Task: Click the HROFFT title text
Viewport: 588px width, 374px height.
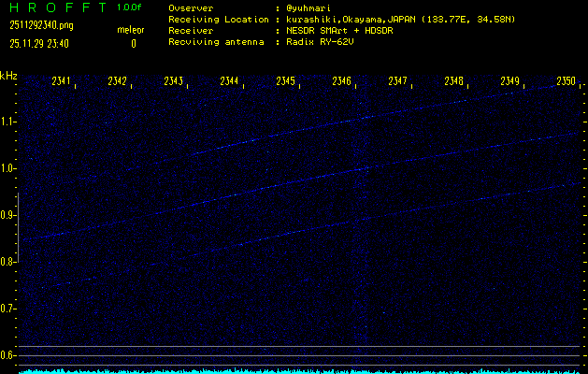Action: click(58, 7)
